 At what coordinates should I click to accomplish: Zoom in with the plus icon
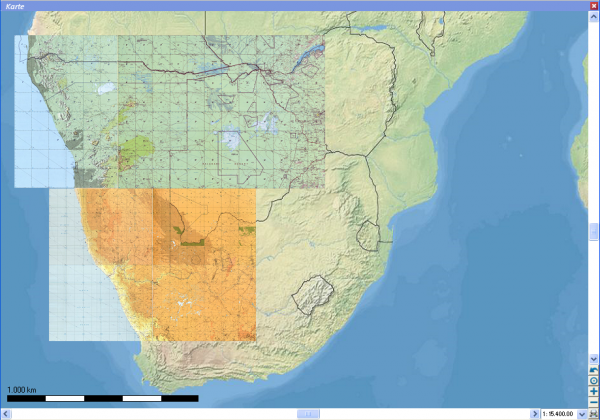pos(593,392)
